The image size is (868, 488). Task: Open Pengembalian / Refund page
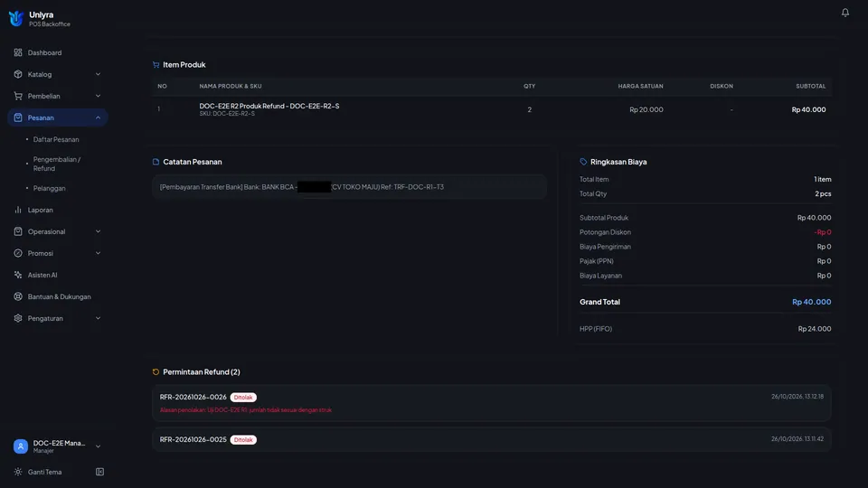(57, 164)
